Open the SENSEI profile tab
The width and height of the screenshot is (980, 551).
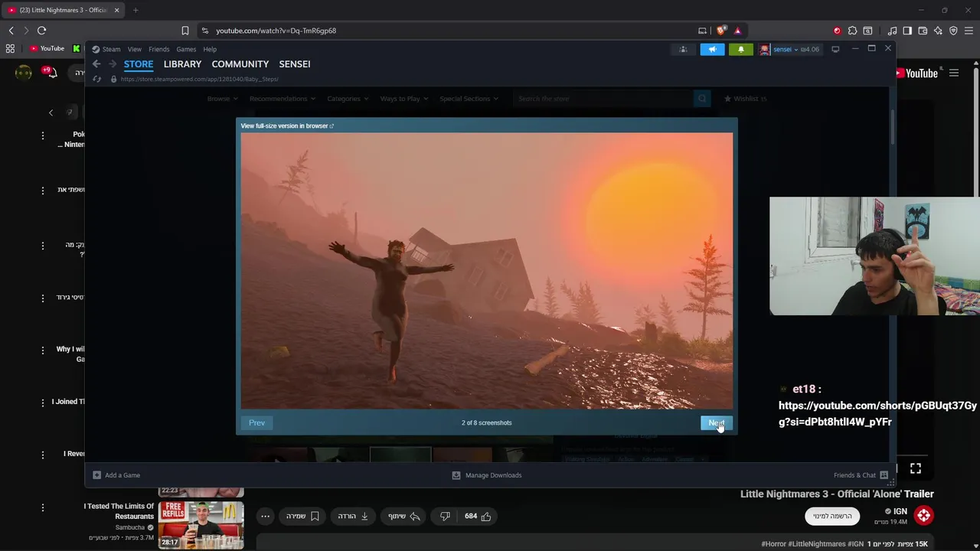(x=295, y=64)
